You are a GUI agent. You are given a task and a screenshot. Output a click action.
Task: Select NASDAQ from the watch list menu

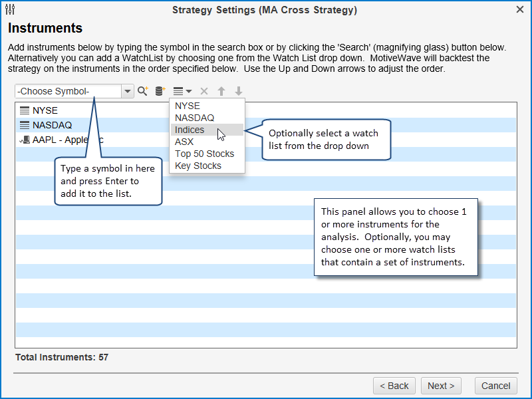(194, 118)
